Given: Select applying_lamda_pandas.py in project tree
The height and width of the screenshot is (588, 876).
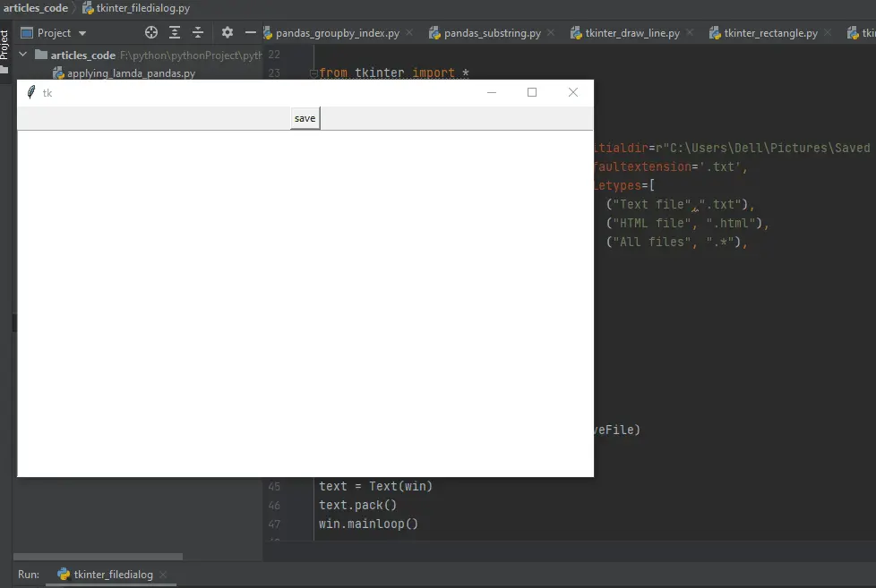Looking at the screenshot, I should [125, 73].
